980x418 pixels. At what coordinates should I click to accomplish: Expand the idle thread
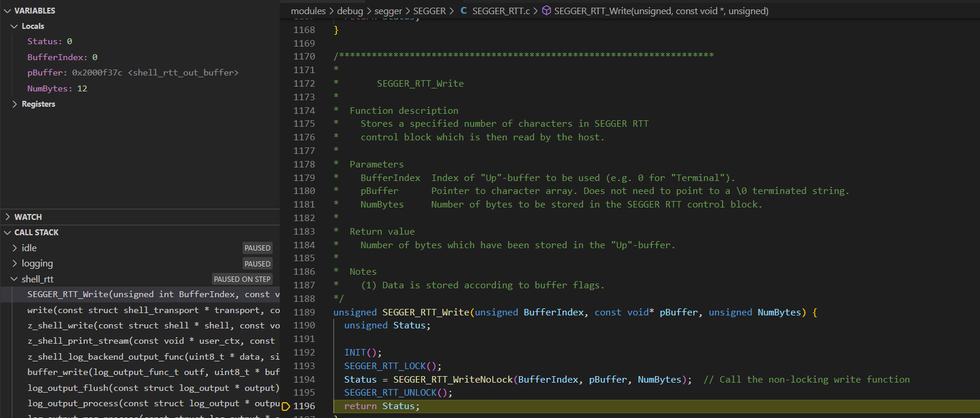point(14,248)
